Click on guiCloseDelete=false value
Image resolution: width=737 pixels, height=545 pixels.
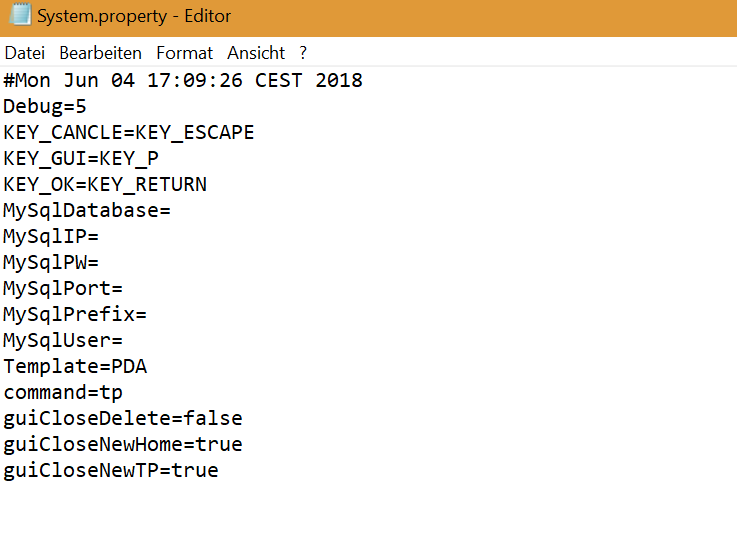[213, 419]
